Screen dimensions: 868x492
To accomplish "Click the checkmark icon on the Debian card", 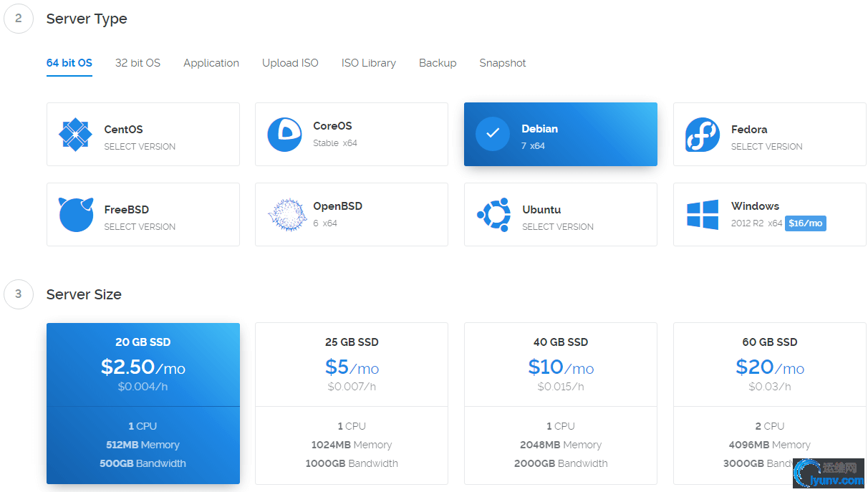I will [493, 134].
